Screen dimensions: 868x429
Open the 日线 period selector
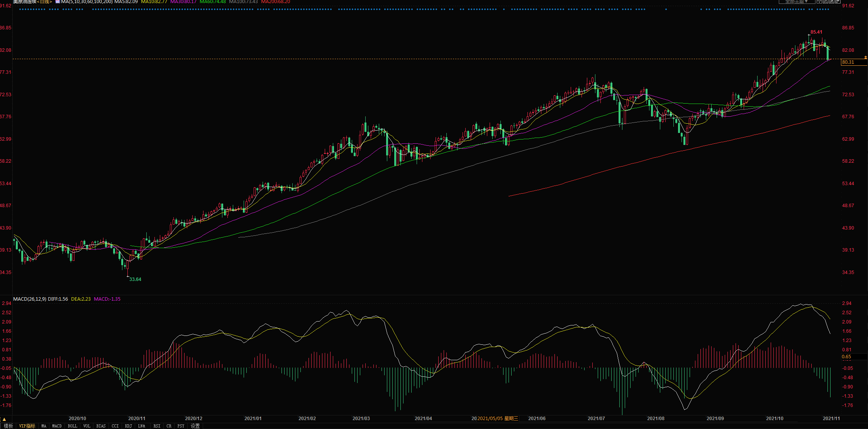[45, 2]
